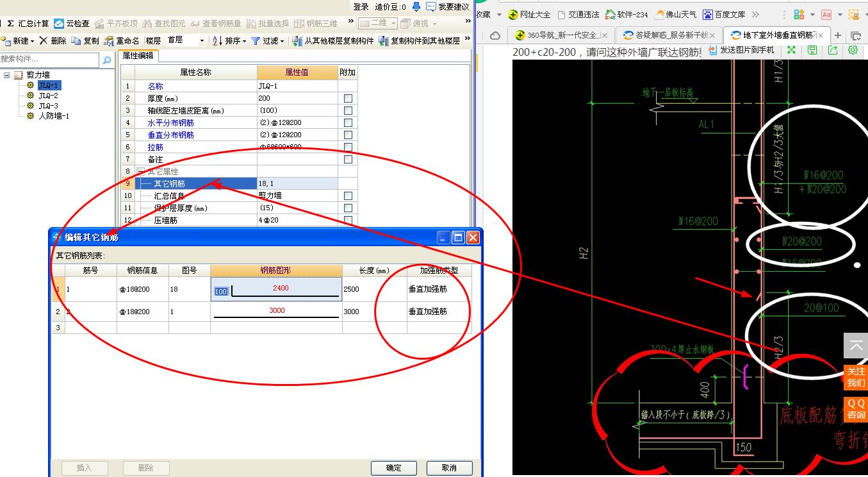Toggle 附加 checkbox for 垂直分布钢筋 row

[348, 135]
